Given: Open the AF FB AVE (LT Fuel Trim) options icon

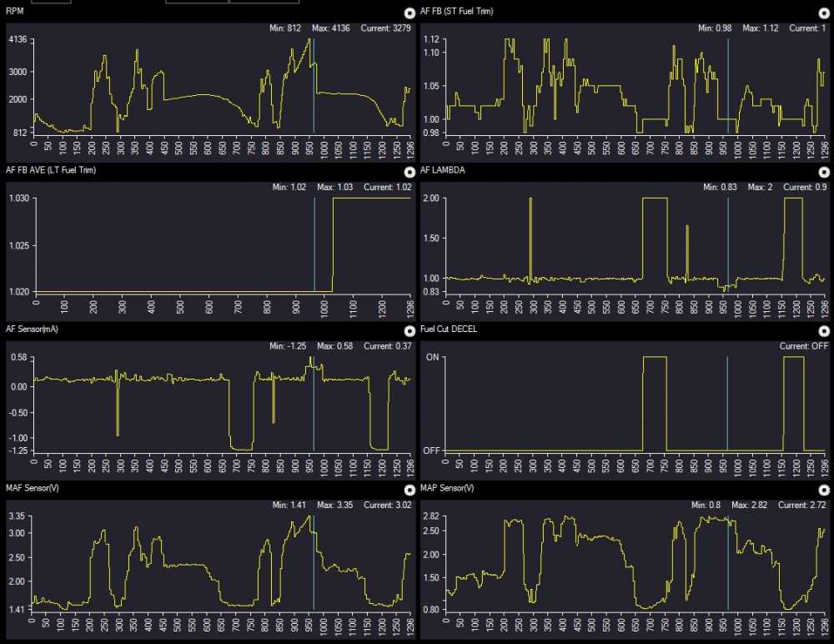Looking at the screenshot, I should (408, 172).
